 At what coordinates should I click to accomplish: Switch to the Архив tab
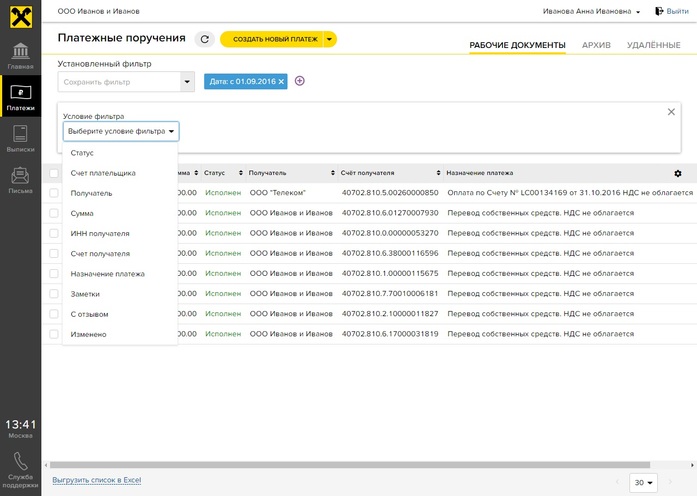(x=596, y=45)
